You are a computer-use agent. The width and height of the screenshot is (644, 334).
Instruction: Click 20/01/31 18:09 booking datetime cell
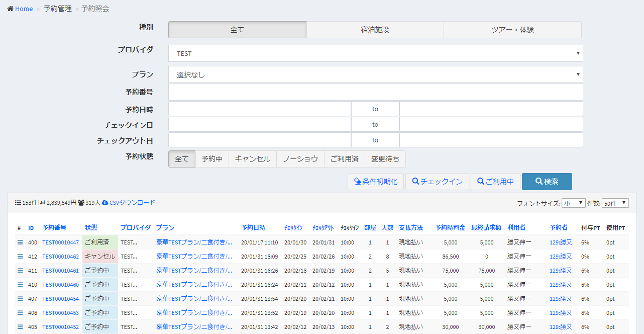coord(260,257)
